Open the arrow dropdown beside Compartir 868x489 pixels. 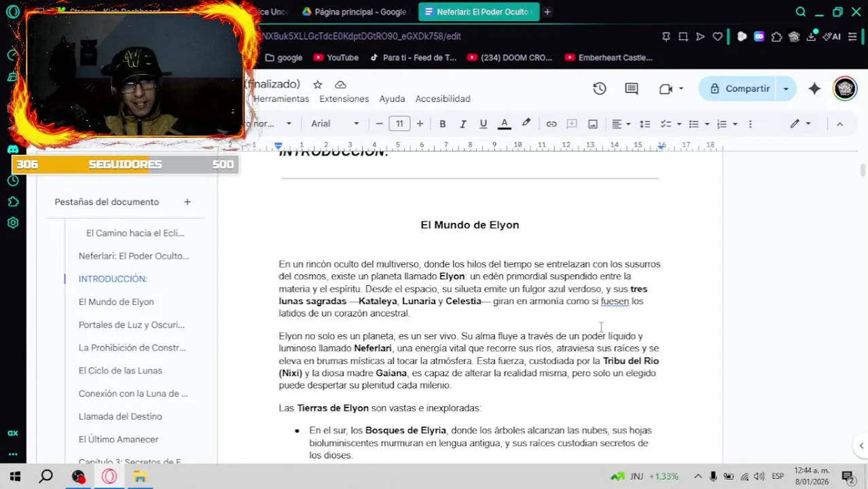(786, 88)
